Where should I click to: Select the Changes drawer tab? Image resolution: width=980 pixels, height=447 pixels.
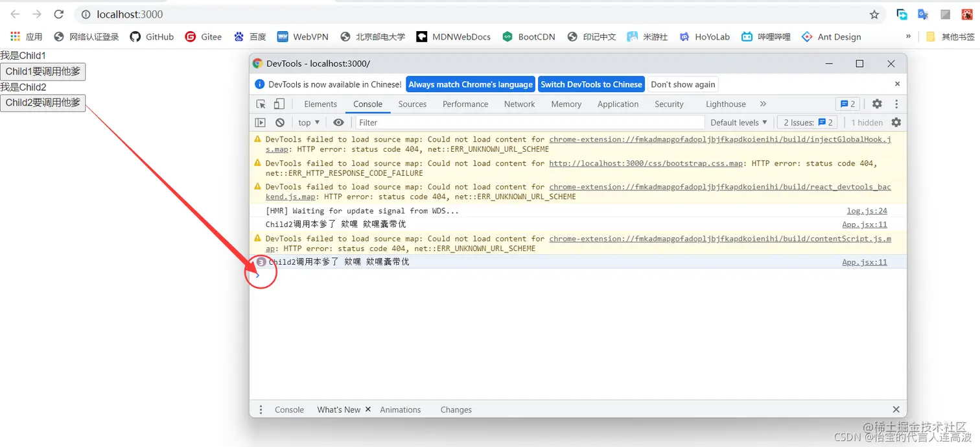pyautogui.click(x=456, y=410)
